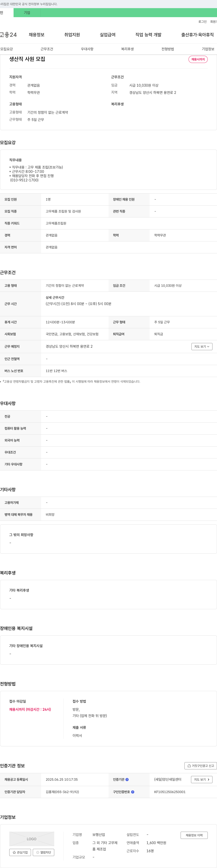Switch to the 기업 member tab
The height and width of the screenshot is (868, 217).
pos(27,13)
